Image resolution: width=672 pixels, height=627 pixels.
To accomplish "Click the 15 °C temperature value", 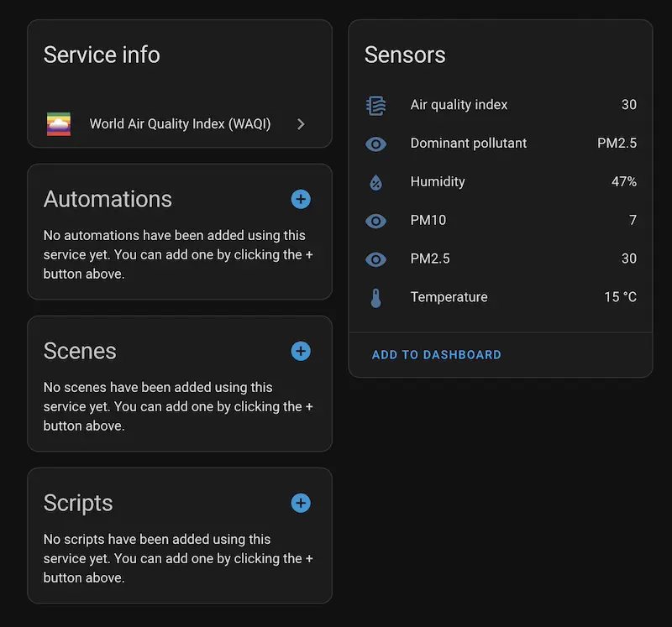I will (x=620, y=297).
